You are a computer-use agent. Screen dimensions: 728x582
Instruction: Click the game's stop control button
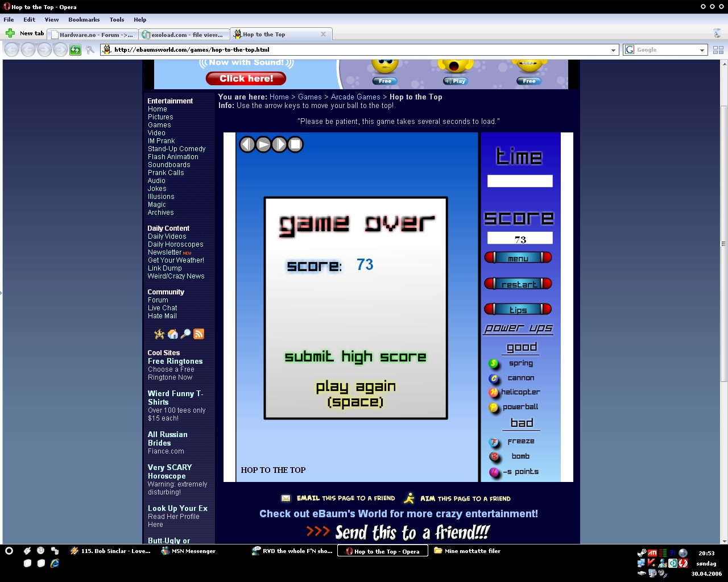point(295,144)
